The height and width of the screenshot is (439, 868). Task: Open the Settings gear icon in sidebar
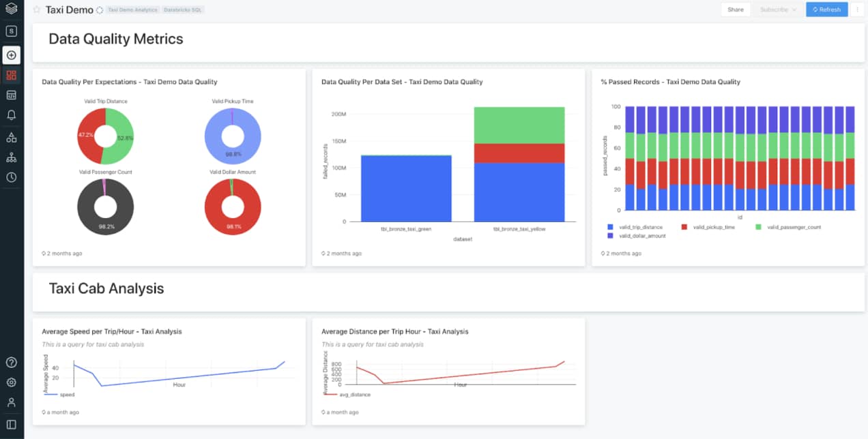click(11, 382)
